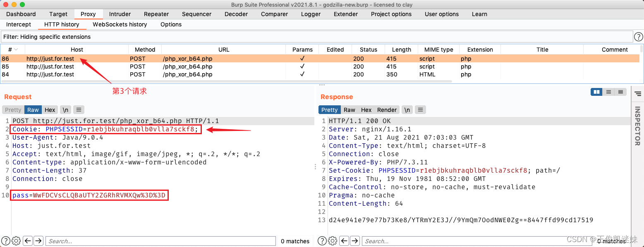
Task: Select history row number 85
Action: (x=320, y=66)
